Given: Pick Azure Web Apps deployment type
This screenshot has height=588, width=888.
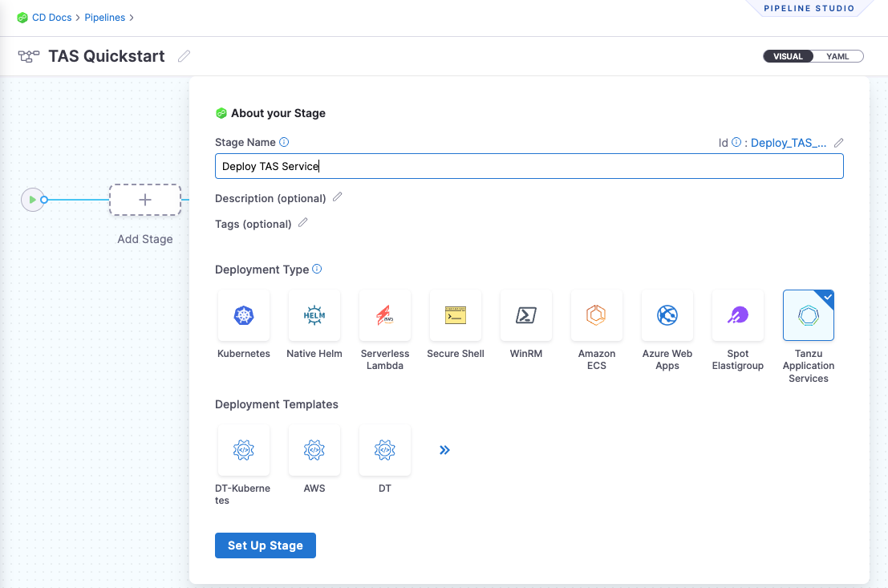Looking at the screenshot, I should point(667,316).
